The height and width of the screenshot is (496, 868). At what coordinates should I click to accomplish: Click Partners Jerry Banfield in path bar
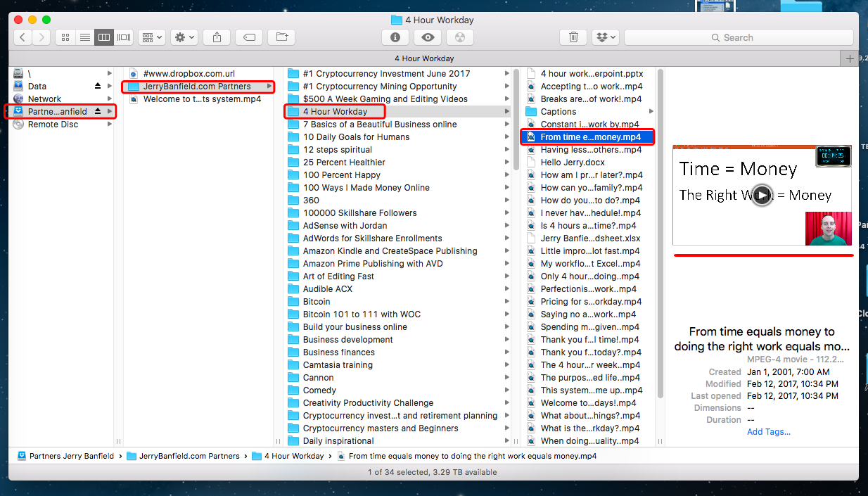tap(65, 456)
